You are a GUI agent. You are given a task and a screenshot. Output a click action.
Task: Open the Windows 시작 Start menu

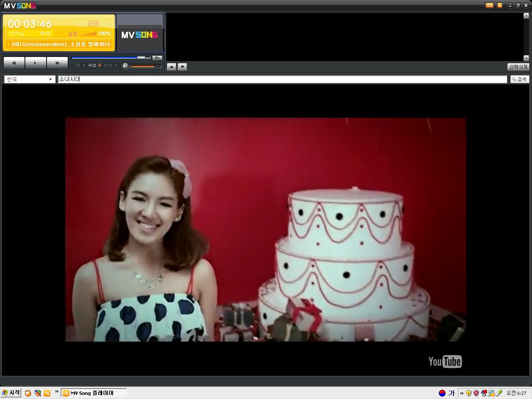click(x=11, y=393)
